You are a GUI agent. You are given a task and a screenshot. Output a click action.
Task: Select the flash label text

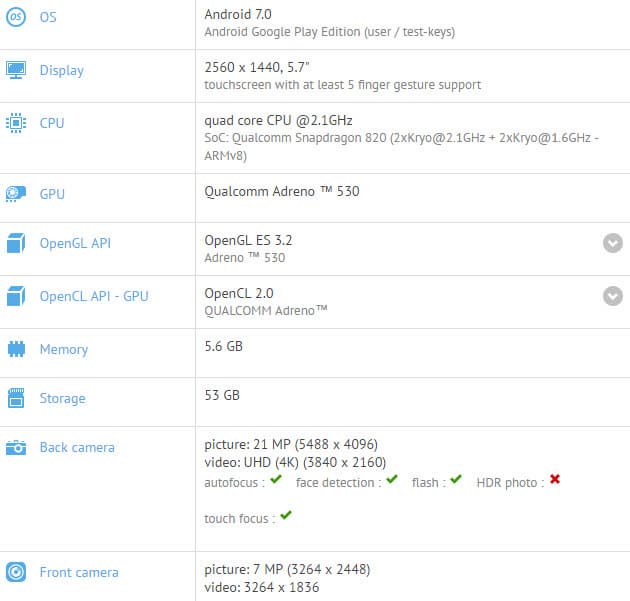click(429, 483)
